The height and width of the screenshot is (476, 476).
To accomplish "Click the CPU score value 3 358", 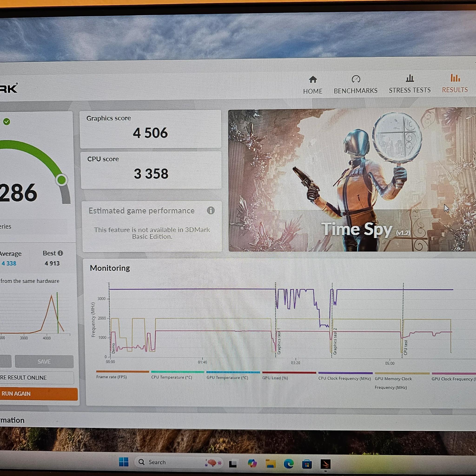I will point(151,174).
